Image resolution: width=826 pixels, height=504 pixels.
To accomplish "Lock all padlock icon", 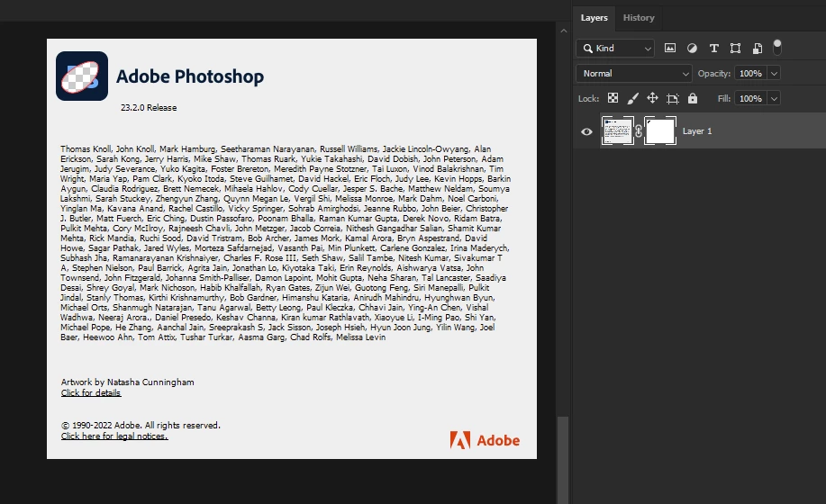I will point(692,98).
